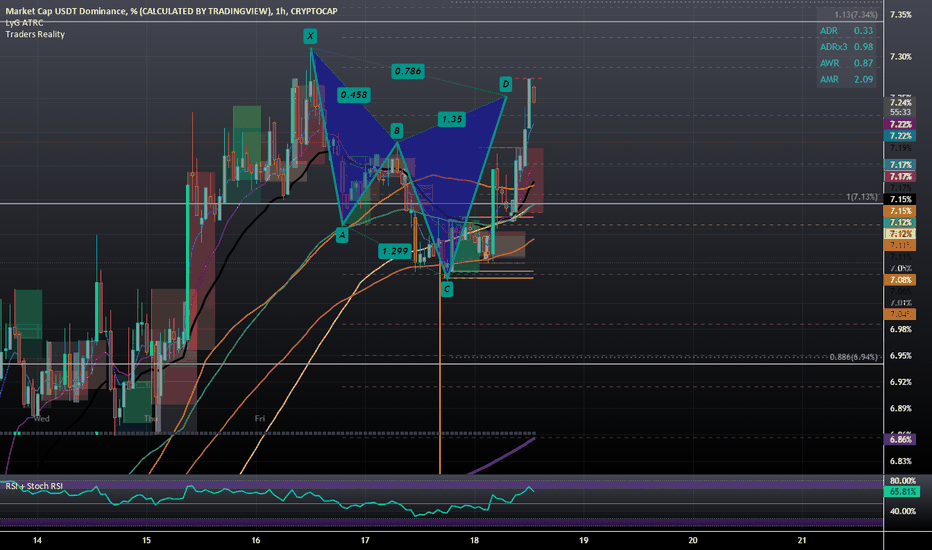Click the teal 7.12% price tag
This screenshot has width=932, height=550.
click(x=900, y=222)
